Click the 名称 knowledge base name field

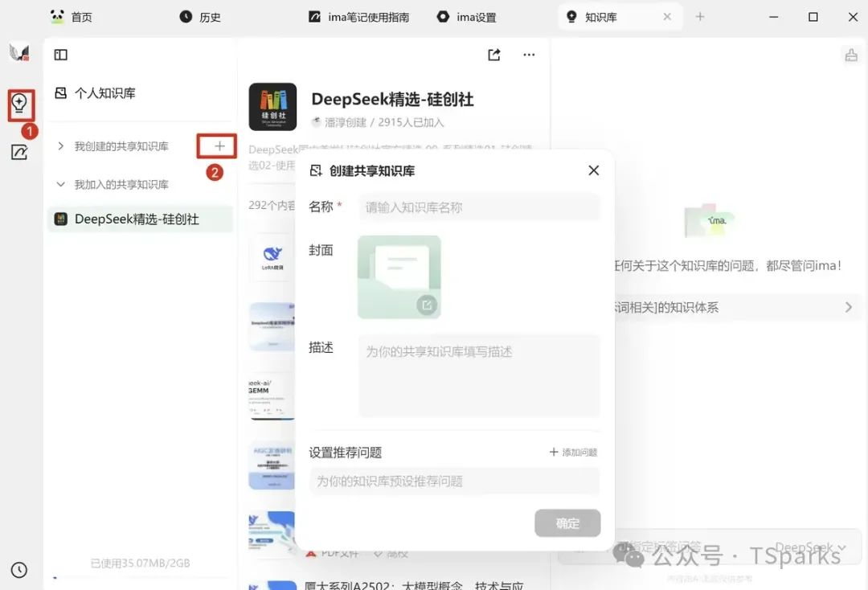(x=479, y=207)
